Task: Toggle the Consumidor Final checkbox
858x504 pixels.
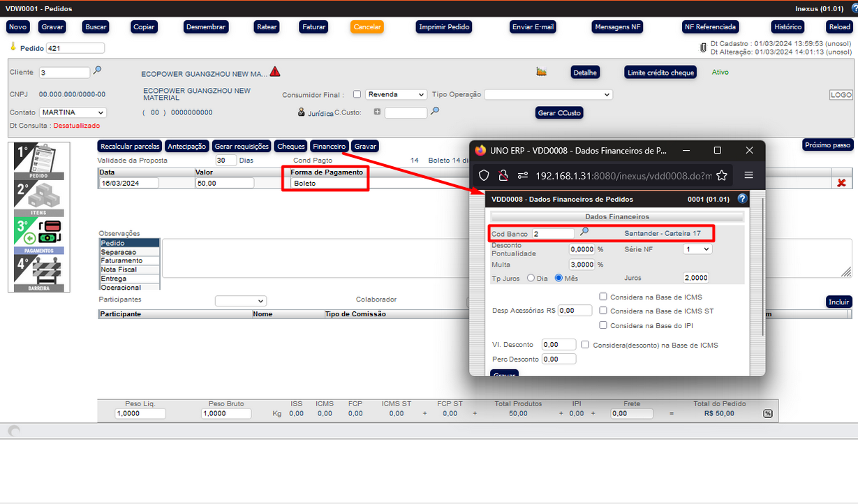Action: [x=357, y=95]
